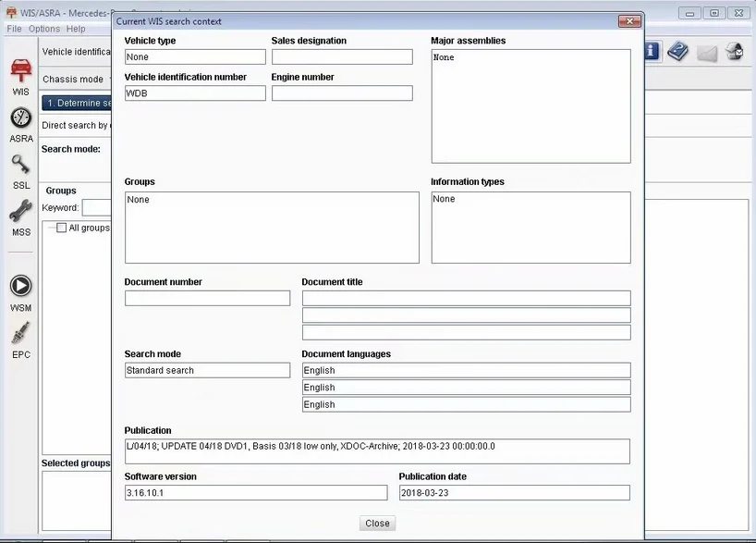Image resolution: width=756 pixels, height=543 pixels.
Task: Toggle the All groups checkbox
Action: (x=61, y=228)
